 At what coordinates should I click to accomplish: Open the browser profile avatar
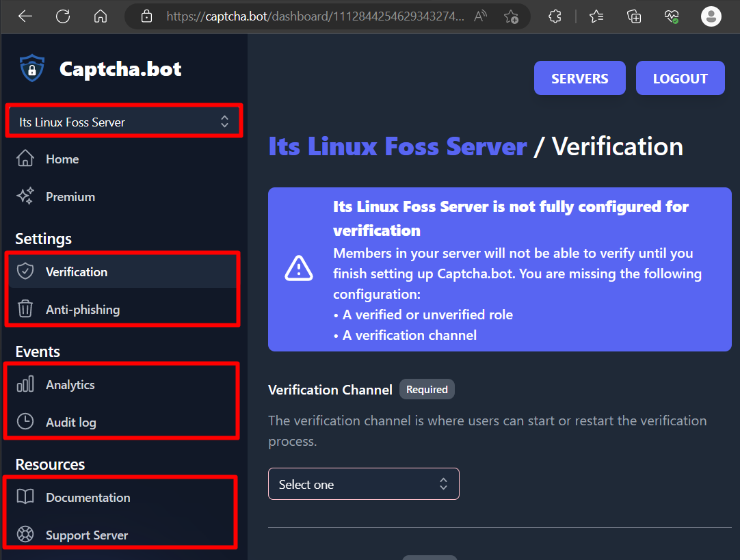(x=711, y=16)
